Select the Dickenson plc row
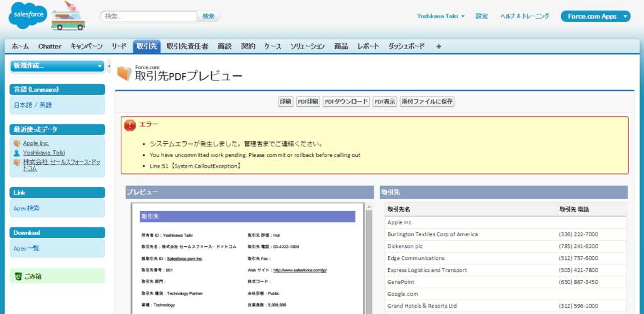The height and width of the screenshot is (314, 644). point(506,246)
